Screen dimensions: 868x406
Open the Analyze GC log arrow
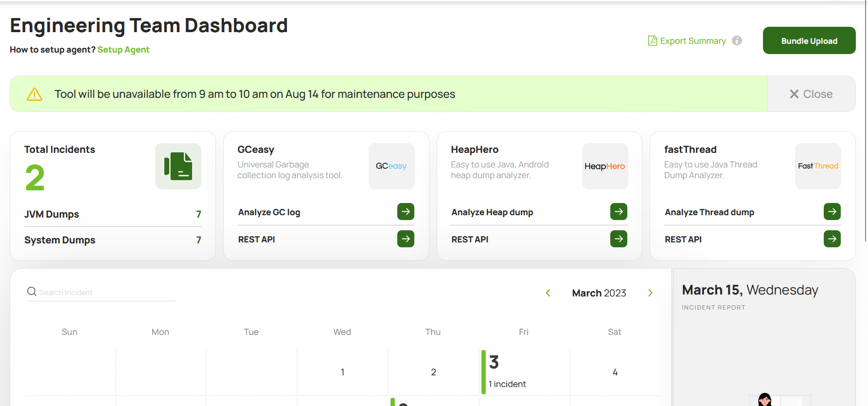(x=406, y=212)
